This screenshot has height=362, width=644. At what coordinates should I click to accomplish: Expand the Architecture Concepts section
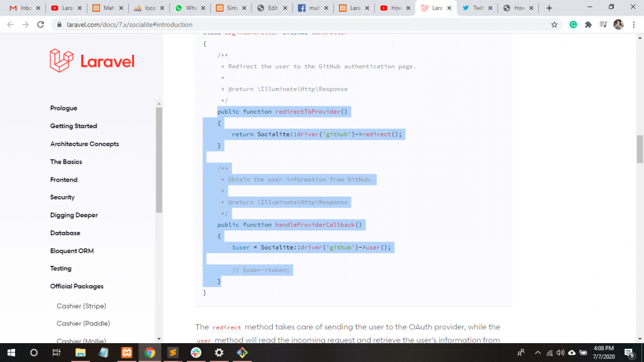pyautogui.click(x=85, y=144)
